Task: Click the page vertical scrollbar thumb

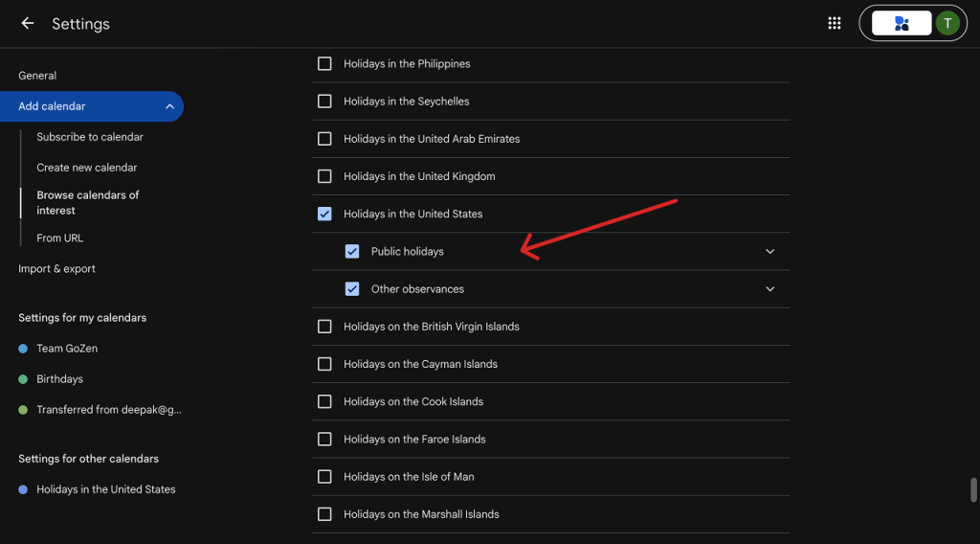Action: coord(973,489)
